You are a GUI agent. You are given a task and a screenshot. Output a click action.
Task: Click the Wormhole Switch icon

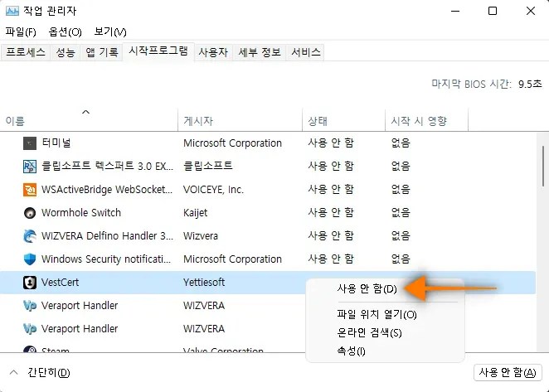point(30,213)
